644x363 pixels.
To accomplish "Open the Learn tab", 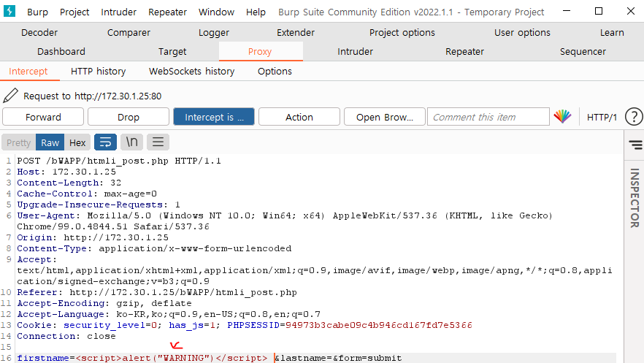I will pos(612,32).
